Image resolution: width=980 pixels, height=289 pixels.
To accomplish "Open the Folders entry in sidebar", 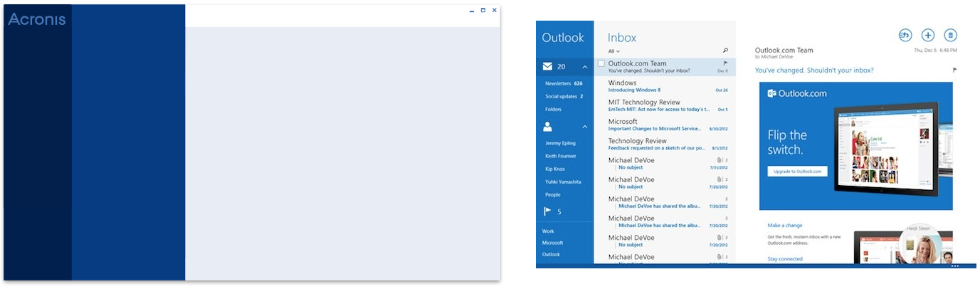I will tap(553, 109).
